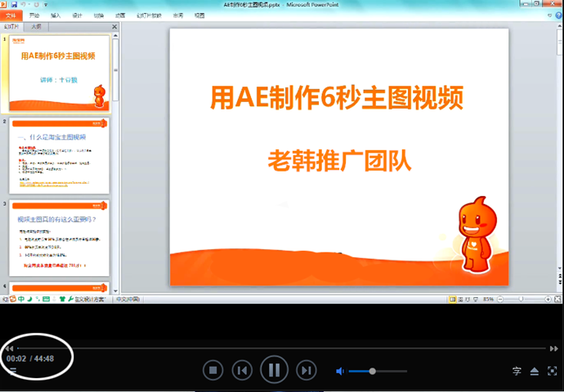Image resolution: width=564 pixels, height=392 pixels.
Task: Click the 中文(中国) language indicator
Action: point(128,299)
